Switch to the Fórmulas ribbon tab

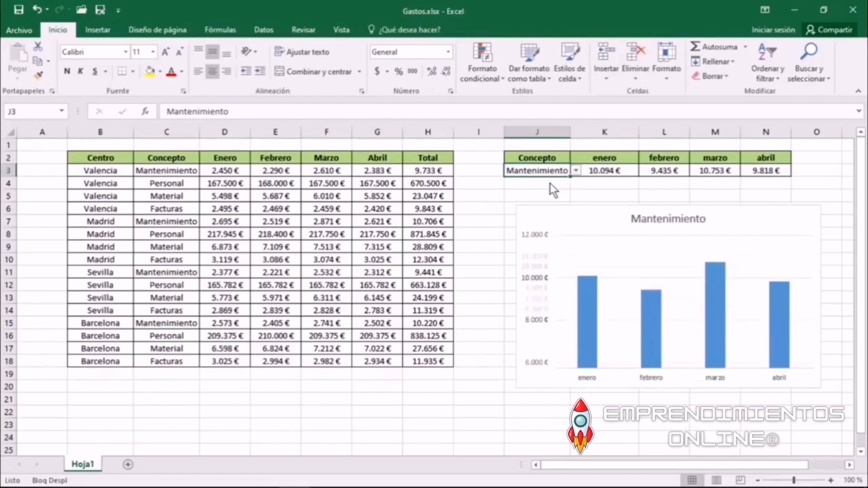220,29
